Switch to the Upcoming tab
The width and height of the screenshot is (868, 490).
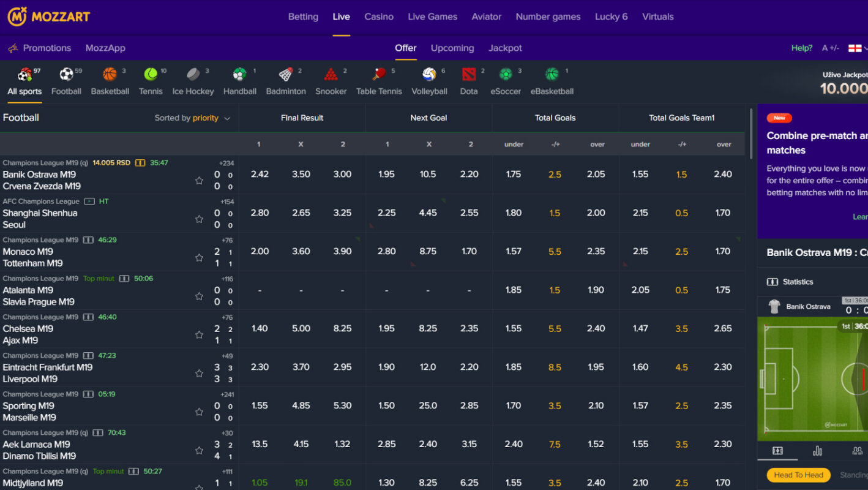click(x=452, y=48)
